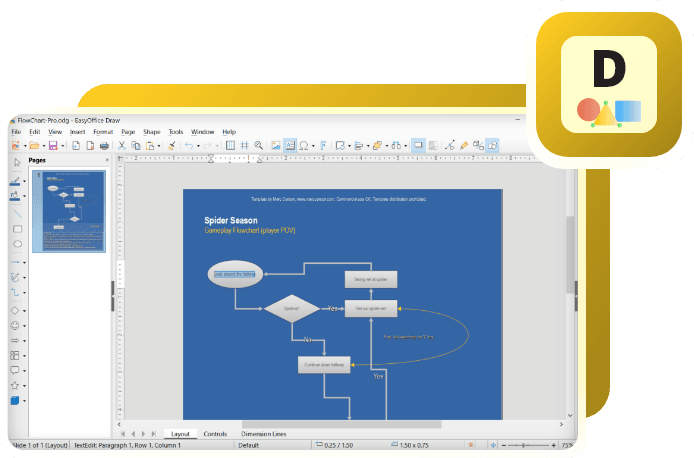Click the Print icon in the toolbar
Screen dimensions: 694x458
(104, 145)
